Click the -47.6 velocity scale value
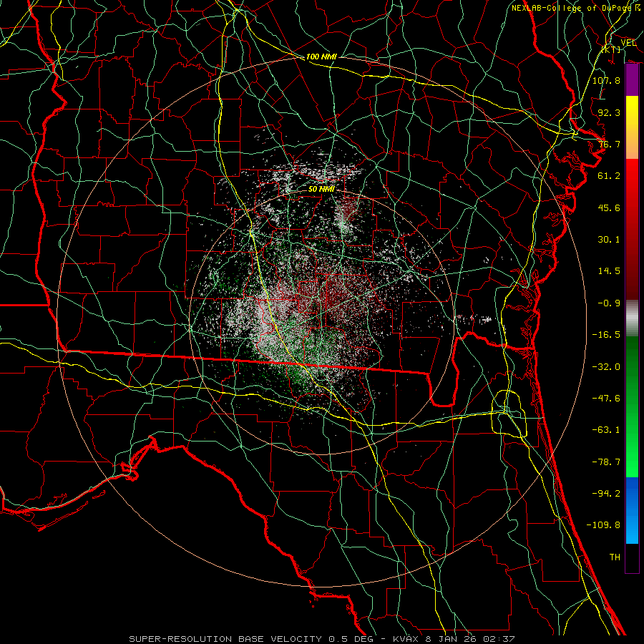This screenshot has height=644, width=644. pos(606,399)
